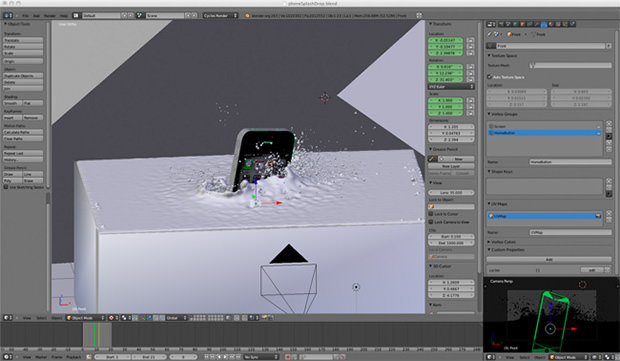
Task: Enable the Lock to Cursor checkbox
Action: click(x=431, y=214)
